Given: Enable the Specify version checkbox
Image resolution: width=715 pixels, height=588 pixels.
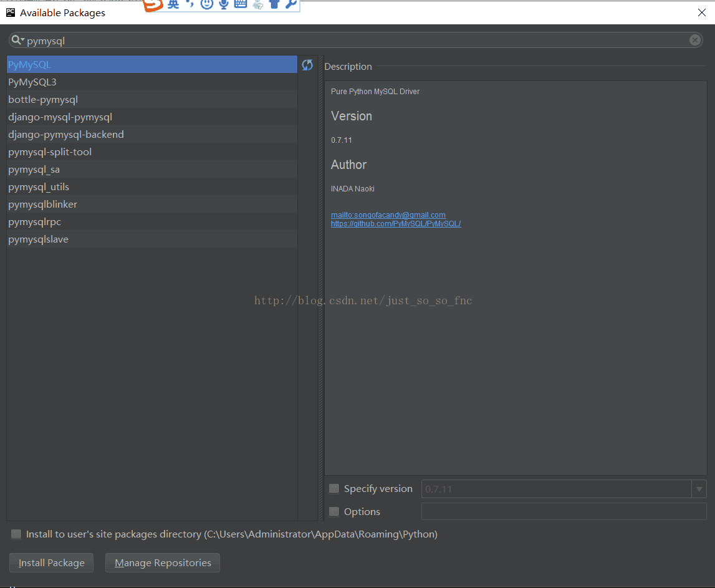Looking at the screenshot, I should tap(334, 489).
